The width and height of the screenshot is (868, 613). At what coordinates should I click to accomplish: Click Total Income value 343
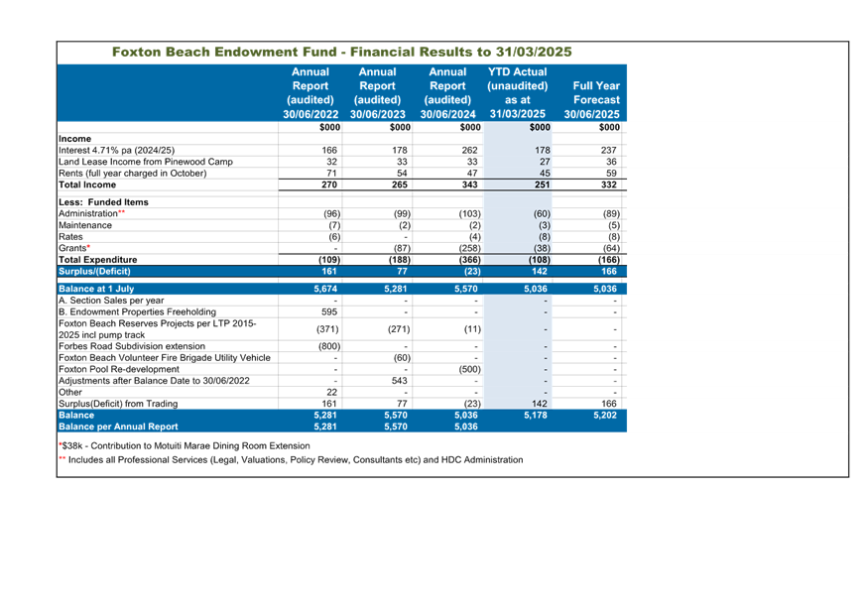click(x=469, y=184)
